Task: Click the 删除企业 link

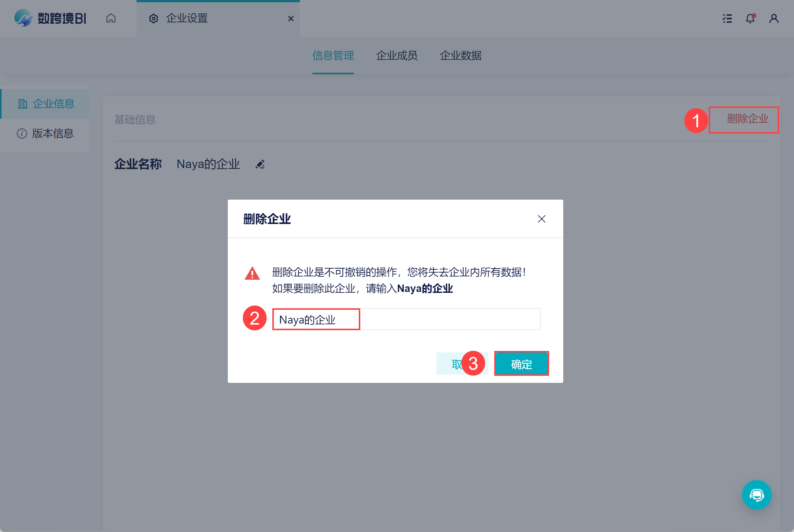Action: click(747, 119)
